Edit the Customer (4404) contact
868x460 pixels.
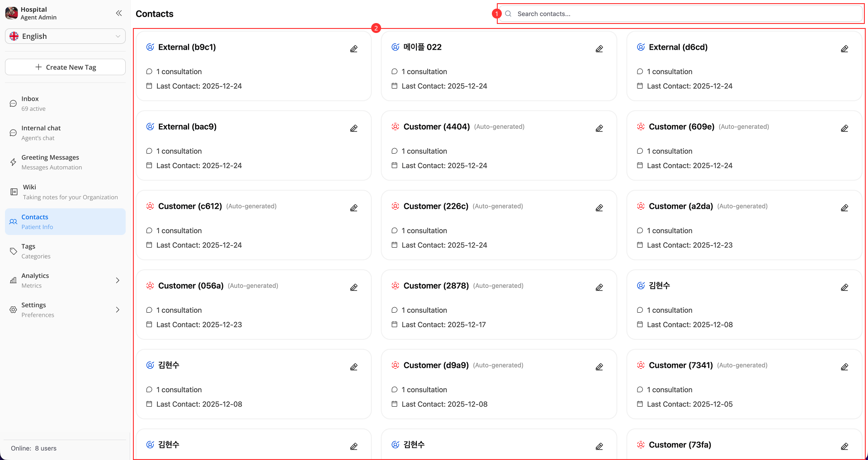[x=599, y=128]
